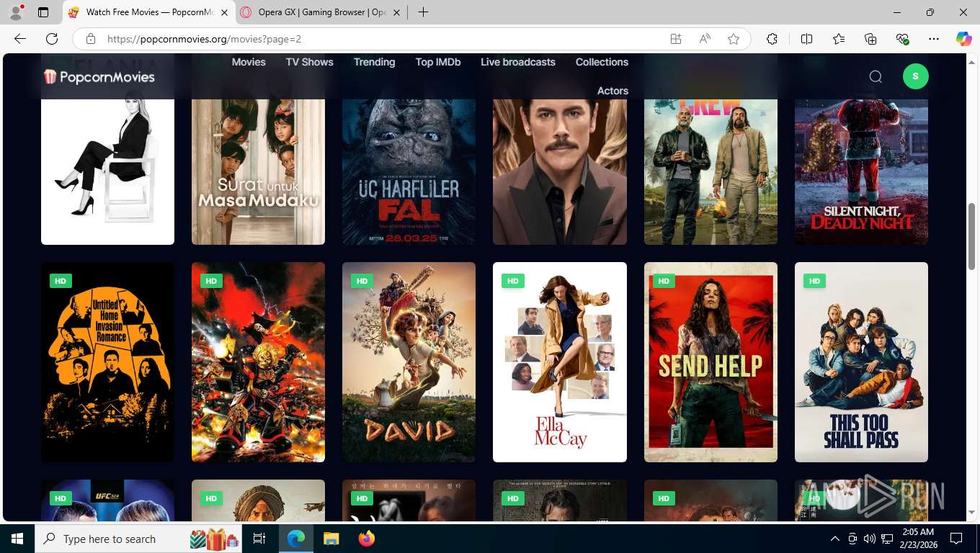This screenshot has height=553, width=980.
Task: Add page to favorites star icon
Action: (x=734, y=39)
